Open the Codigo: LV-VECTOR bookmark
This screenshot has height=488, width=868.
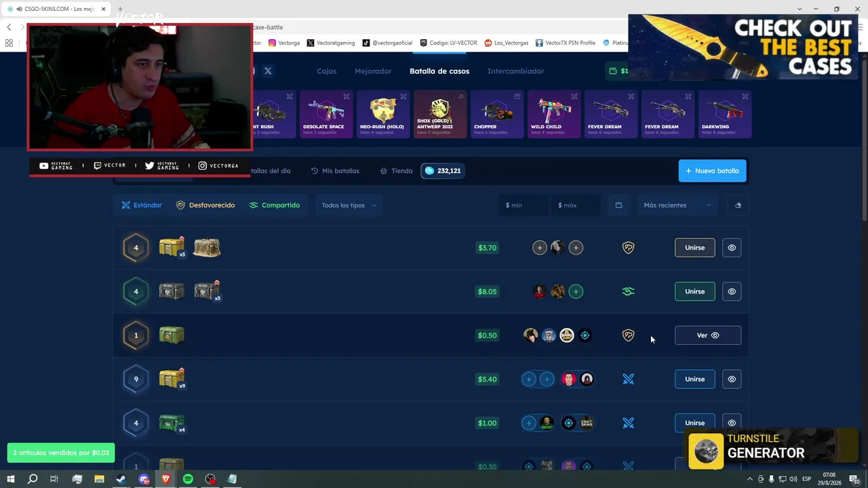tap(449, 43)
